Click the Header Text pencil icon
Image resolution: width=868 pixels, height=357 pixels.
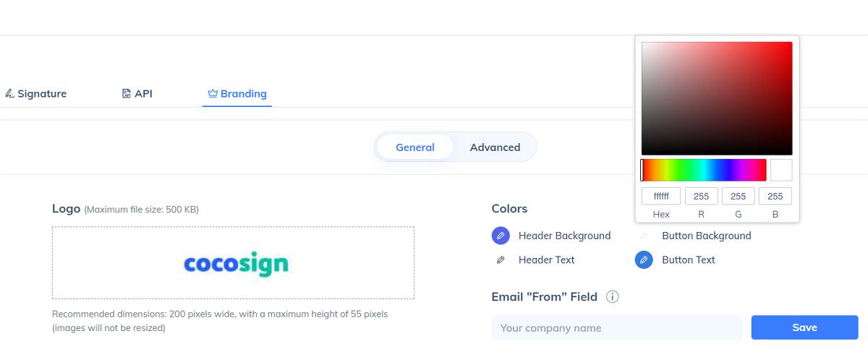(501, 260)
